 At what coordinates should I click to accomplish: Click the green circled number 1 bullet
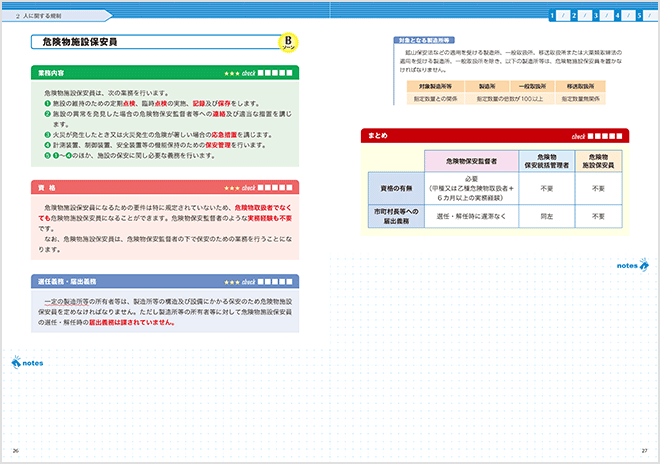[x=47, y=103]
